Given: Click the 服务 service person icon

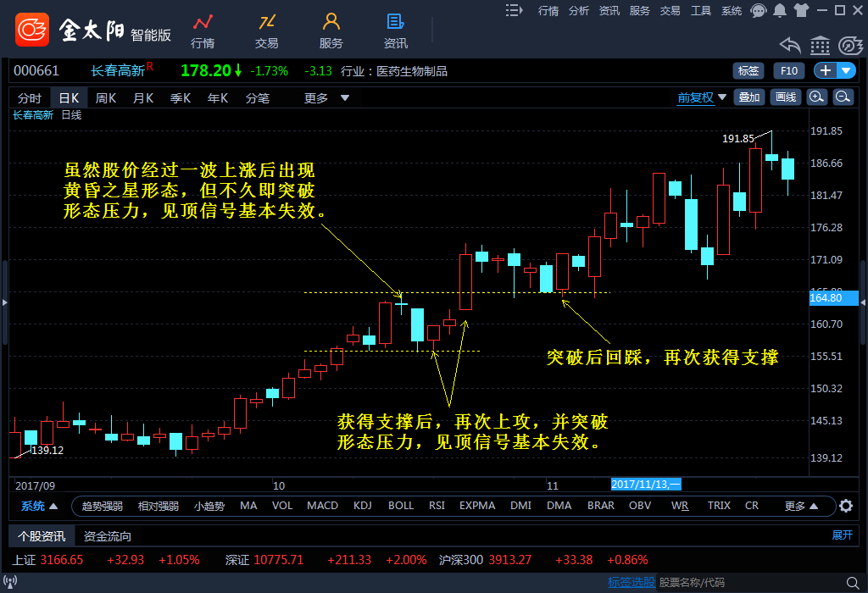Looking at the screenshot, I should click(x=331, y=30).
